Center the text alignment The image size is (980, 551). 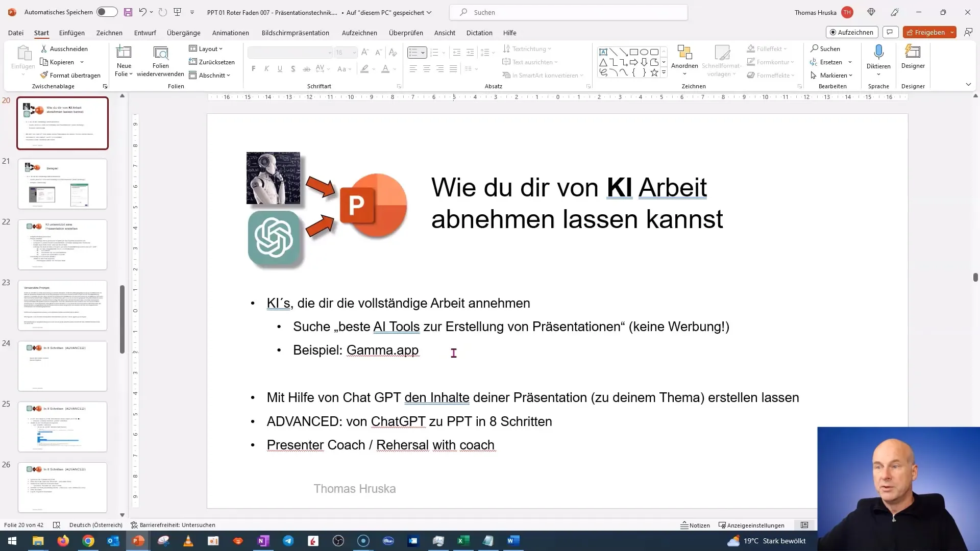tap(427, 69)
